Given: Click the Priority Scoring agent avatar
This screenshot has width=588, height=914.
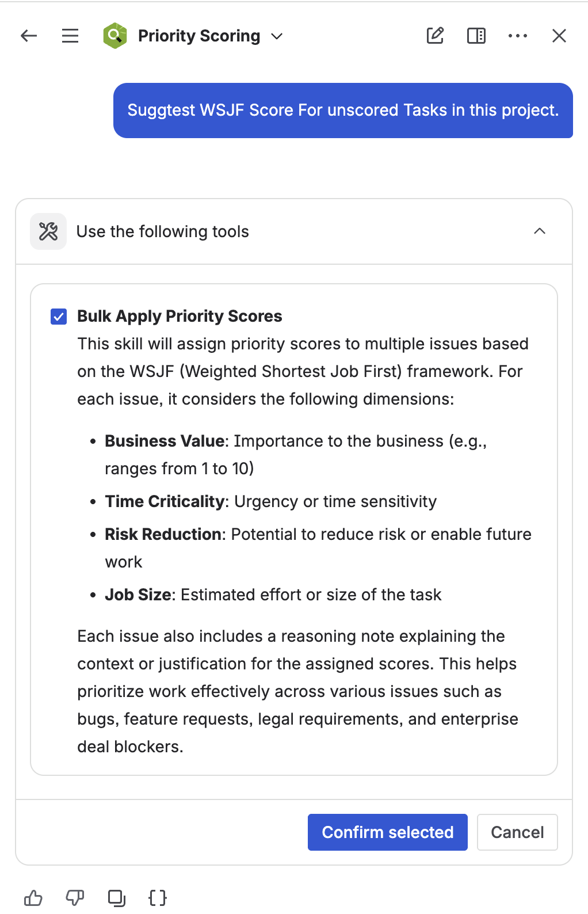Looking at the screenshot, I should pyautogui.click(x=115, y=36).
